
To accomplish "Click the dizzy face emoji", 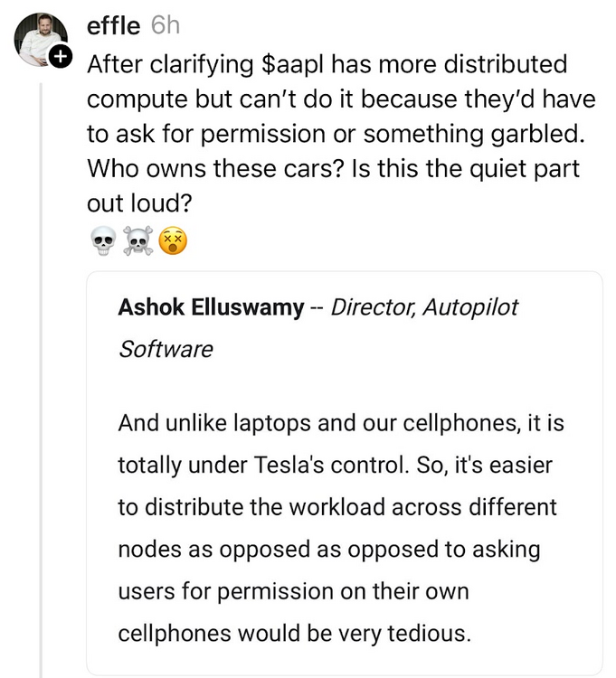I will tap(173, 242).
